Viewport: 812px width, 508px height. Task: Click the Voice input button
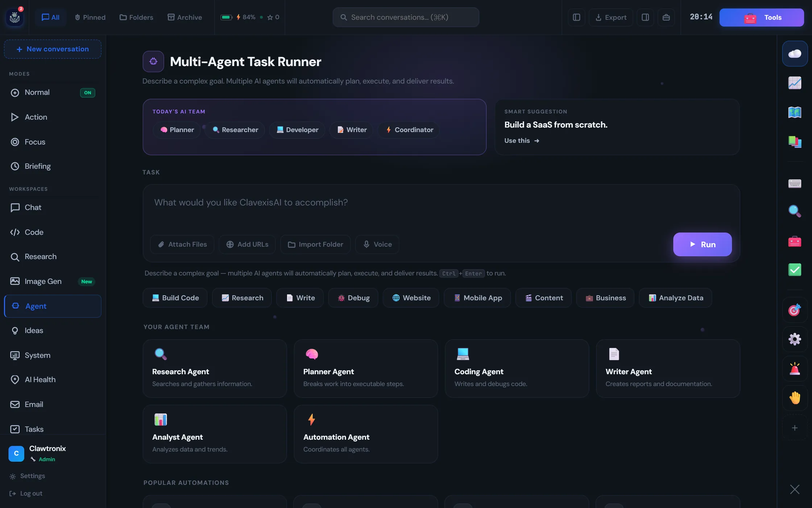point(377,245)
